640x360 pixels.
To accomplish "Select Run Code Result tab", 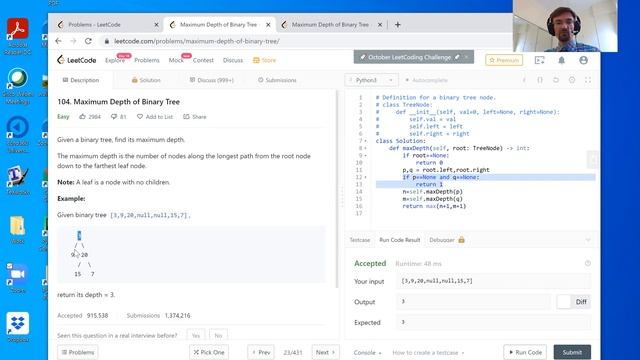I will pos(400,240).
